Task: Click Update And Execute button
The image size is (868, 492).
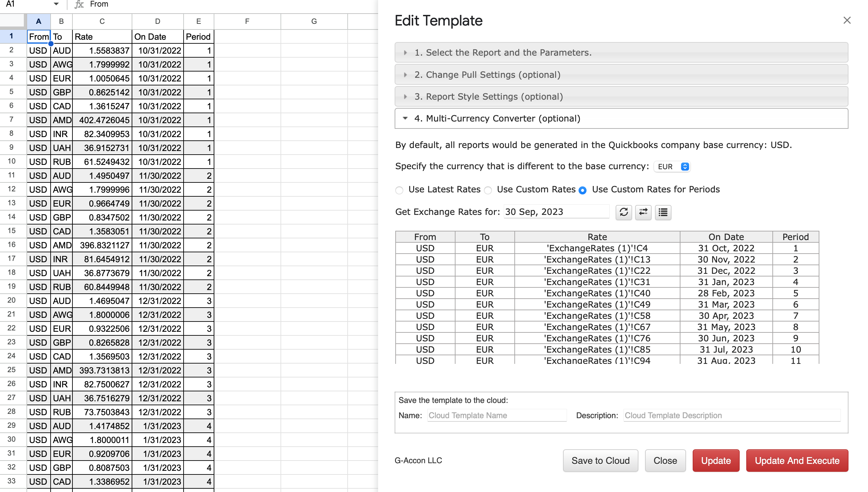Action: tap(797, 461)
